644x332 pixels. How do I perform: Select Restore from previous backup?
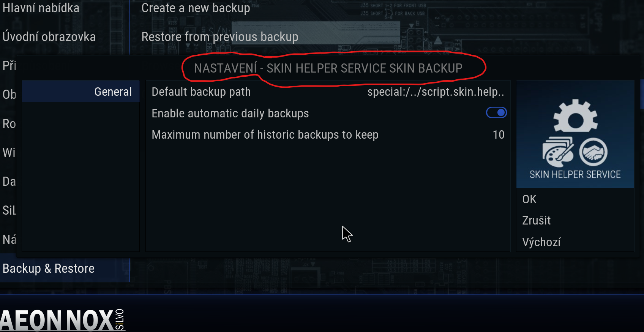click(x=219, y=37)
